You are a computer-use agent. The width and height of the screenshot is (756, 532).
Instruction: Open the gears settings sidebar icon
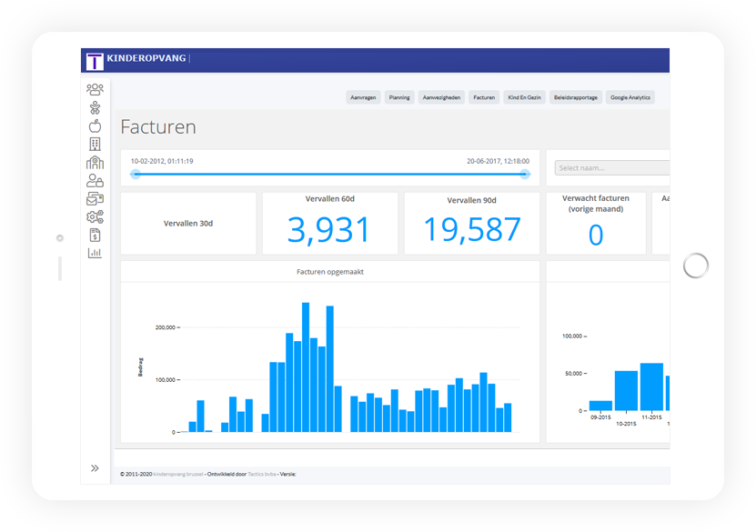pyautogui.click(x=95, y=216)
